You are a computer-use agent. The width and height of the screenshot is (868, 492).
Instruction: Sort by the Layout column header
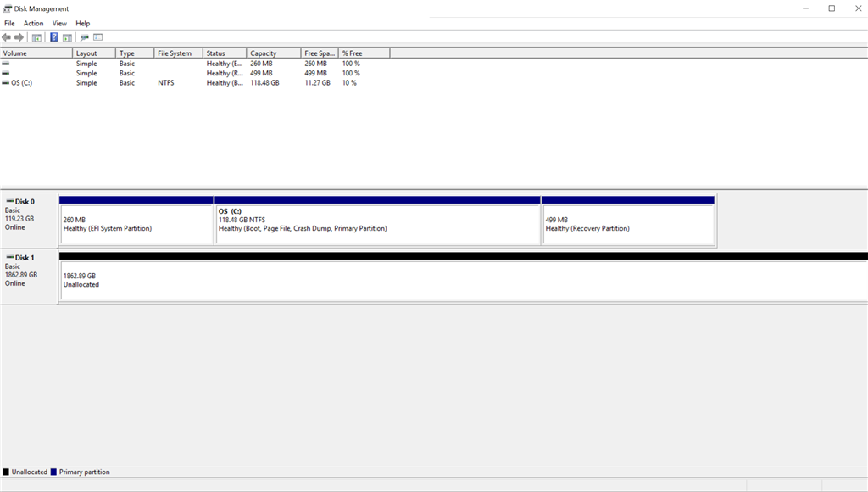(x=94, y=53)
